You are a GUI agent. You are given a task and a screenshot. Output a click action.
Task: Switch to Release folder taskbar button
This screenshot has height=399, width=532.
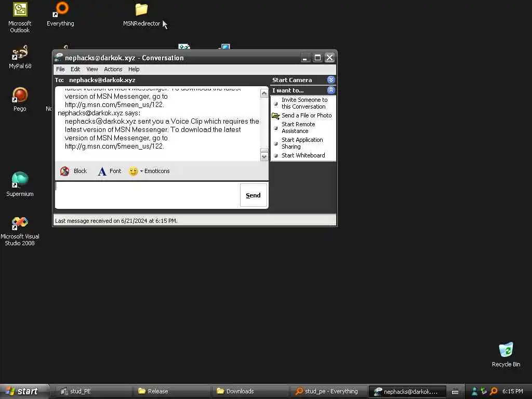point(171,391)
